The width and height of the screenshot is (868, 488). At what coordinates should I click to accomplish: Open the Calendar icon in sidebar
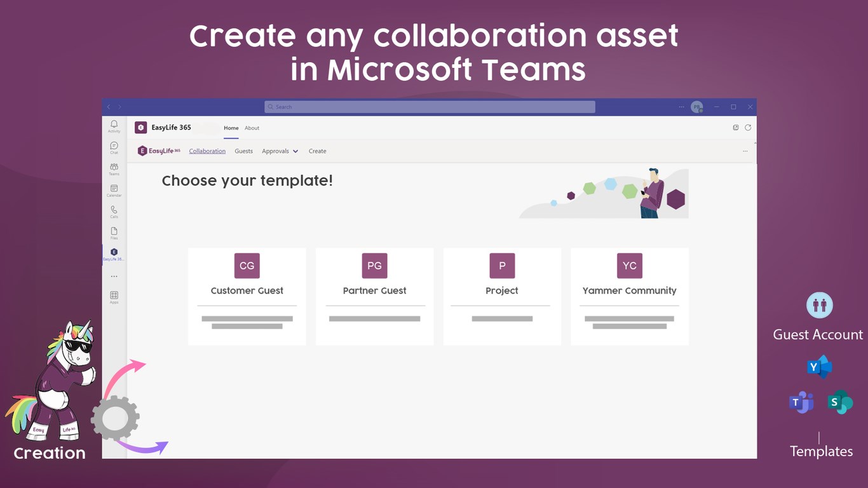pos(114,191)
